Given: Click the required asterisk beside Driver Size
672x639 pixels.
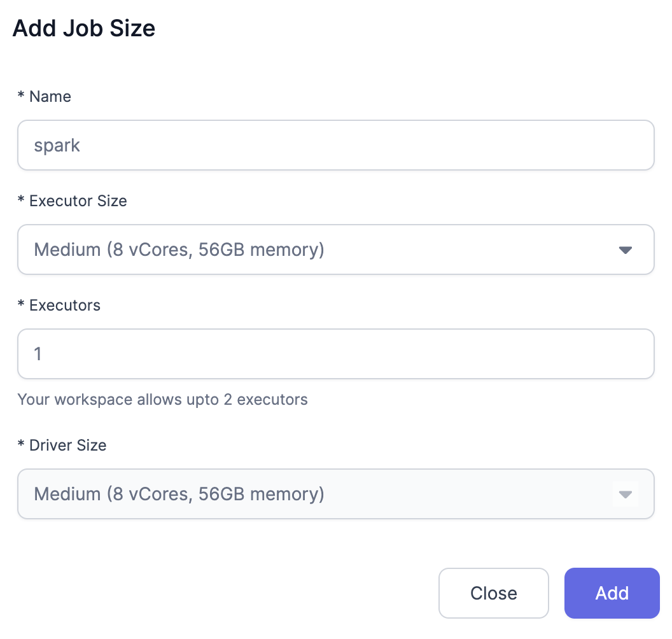Looking at the screenshot, I should [21, 446].
